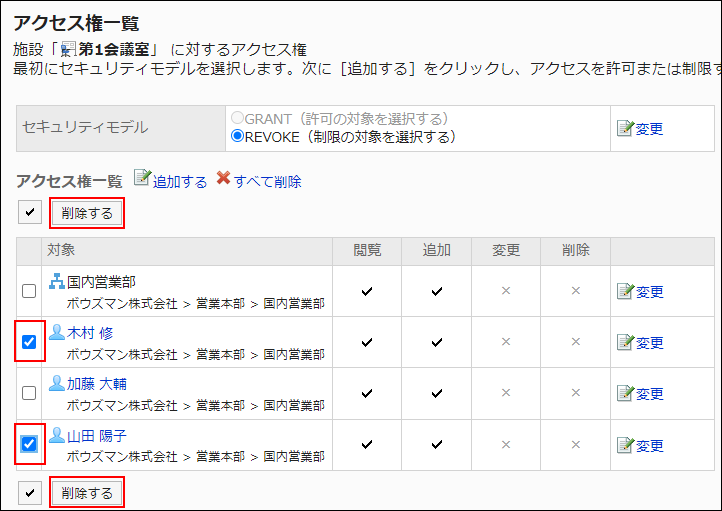Check the 国内営業部 row checkbox
The image size is (722, 511).
click(29, 291)
